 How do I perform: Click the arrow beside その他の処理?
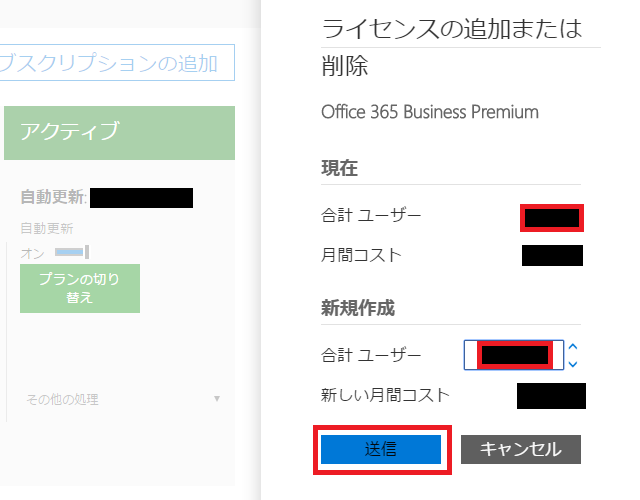(217, 399)
